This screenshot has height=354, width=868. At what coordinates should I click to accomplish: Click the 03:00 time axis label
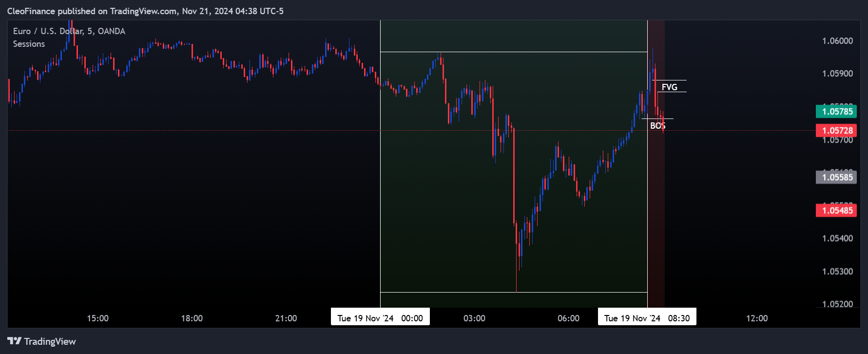point(474,318)
